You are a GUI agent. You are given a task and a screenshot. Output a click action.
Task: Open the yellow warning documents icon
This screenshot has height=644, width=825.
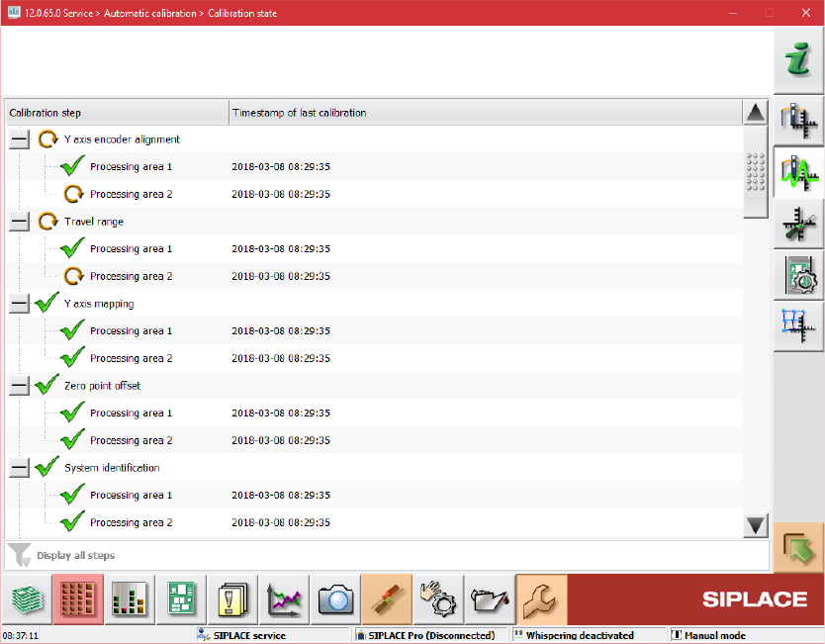[x=232, y=599]
